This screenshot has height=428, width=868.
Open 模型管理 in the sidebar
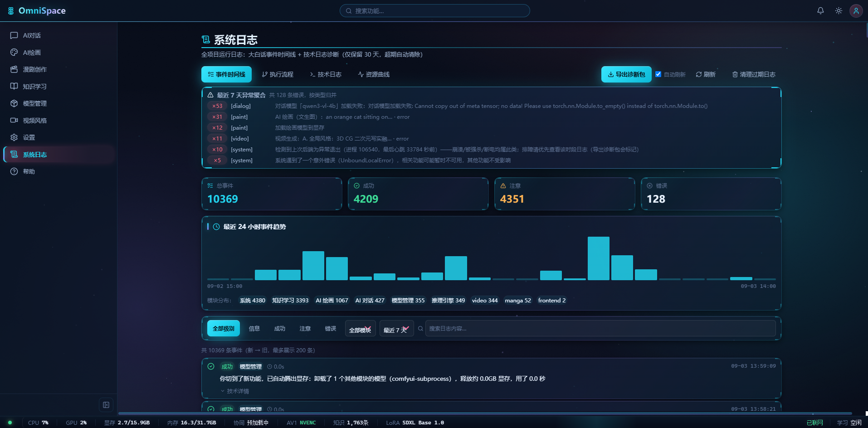coord(59,103)
